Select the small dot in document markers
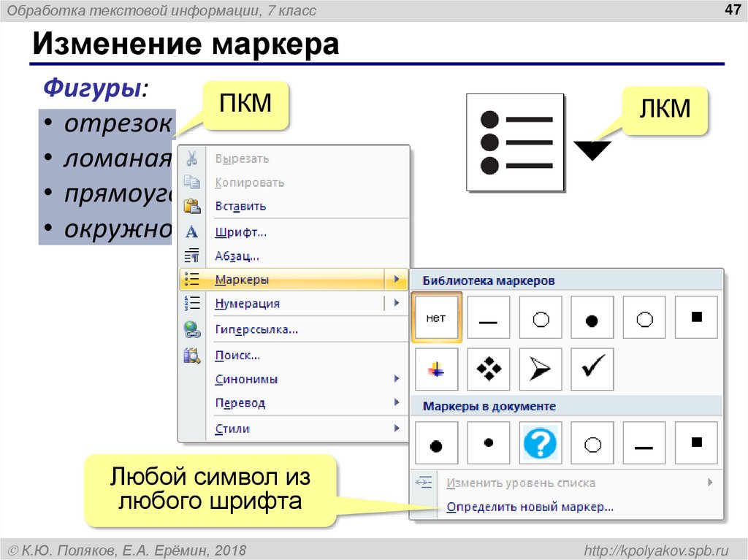 point(488,442)
